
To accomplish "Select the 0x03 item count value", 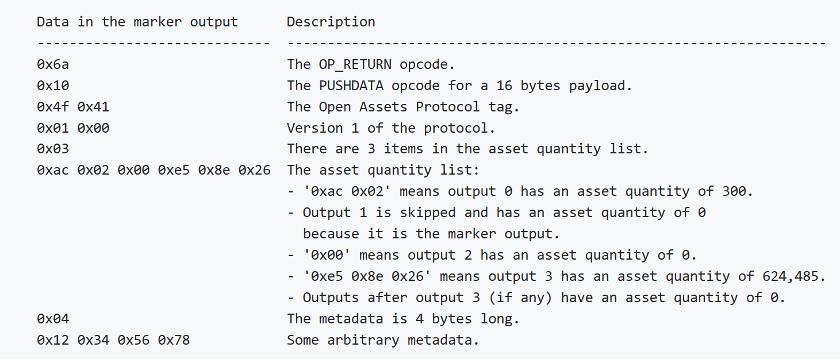I will (x=52, y=149).
